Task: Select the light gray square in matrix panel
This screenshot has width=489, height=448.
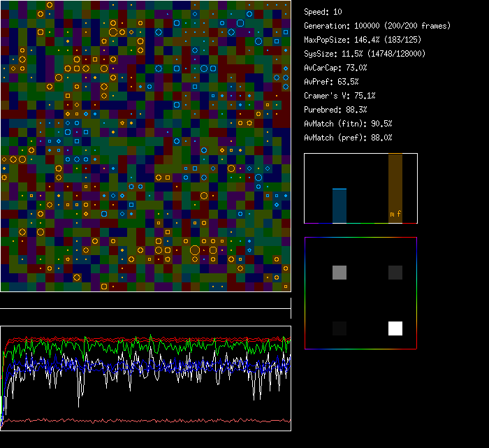Action: (x=340, y=273)
